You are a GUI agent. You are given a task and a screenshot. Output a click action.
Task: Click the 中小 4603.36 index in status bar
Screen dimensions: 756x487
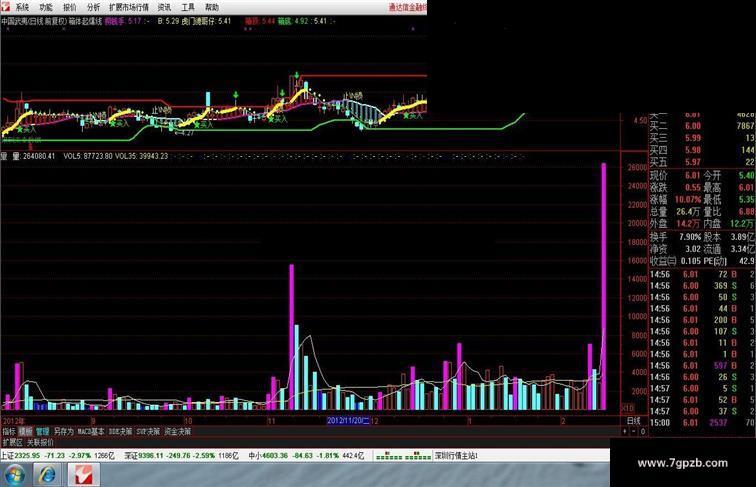click(x=307, y=456)
